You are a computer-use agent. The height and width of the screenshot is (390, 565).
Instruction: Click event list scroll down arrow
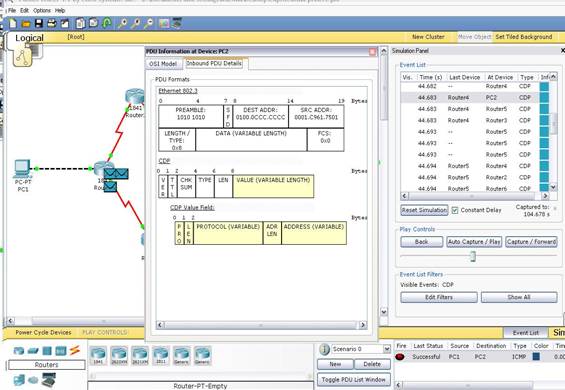(553, 187)
